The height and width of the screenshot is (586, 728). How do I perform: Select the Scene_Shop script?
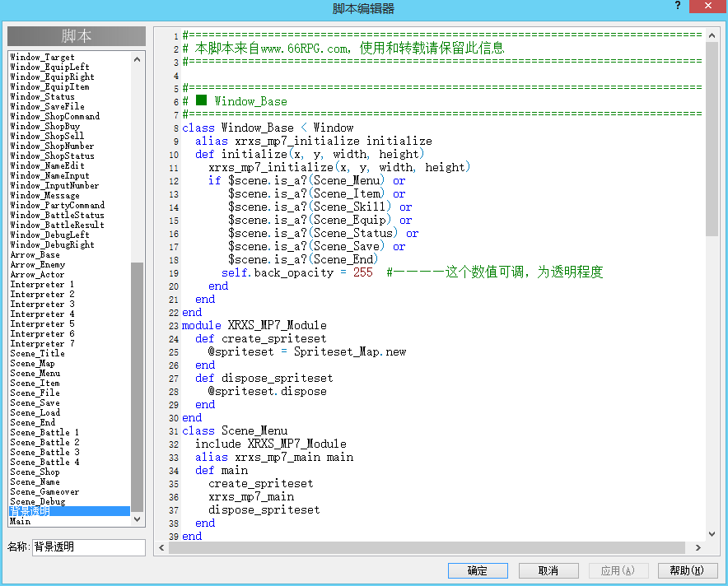pos(35,472)
